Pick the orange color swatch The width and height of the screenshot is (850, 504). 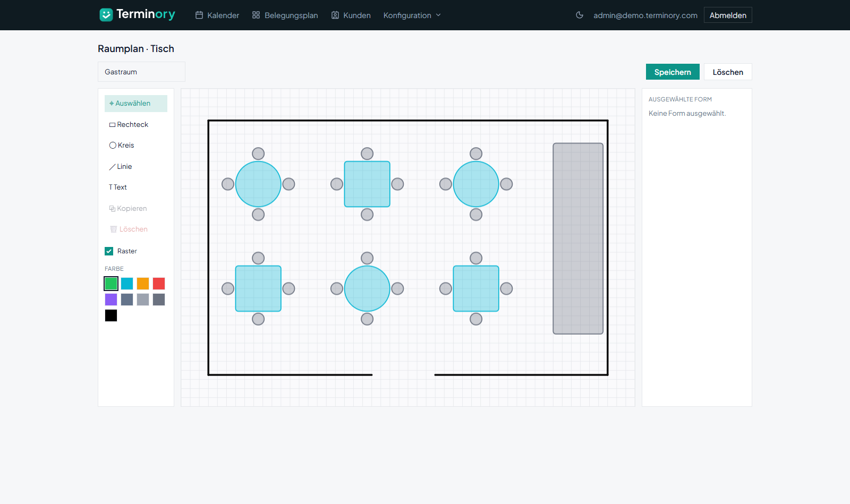pyautogui.click(x=143, y=284)
